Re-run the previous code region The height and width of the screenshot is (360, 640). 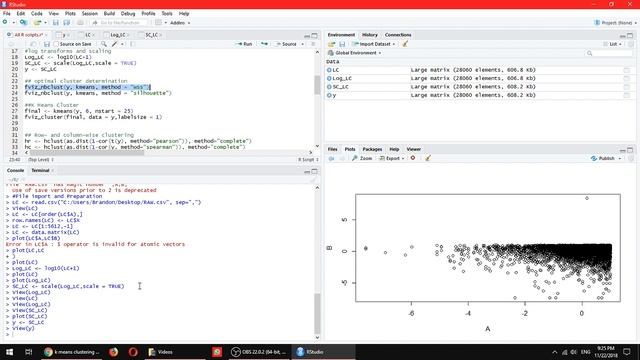point(264,44)
